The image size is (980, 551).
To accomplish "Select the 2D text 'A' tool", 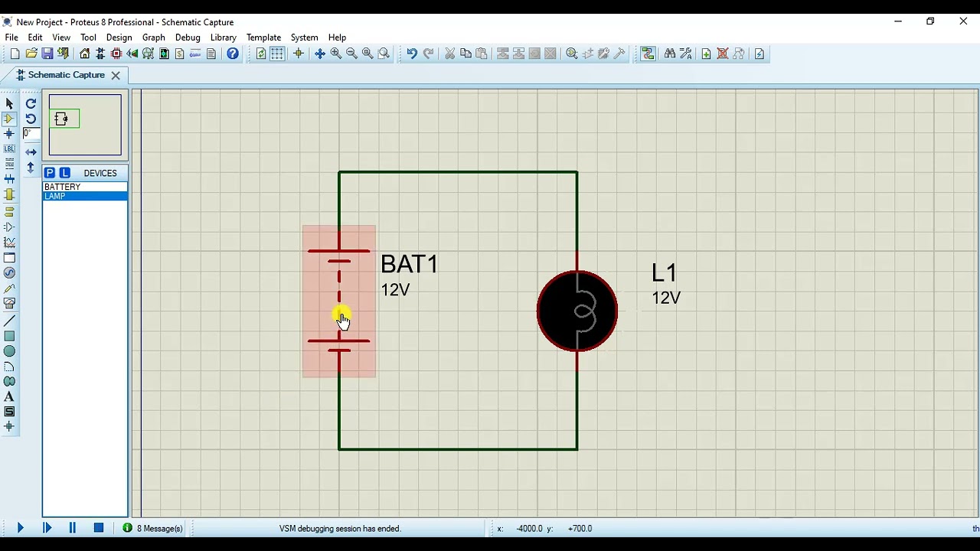I will (x=9, y=396).
